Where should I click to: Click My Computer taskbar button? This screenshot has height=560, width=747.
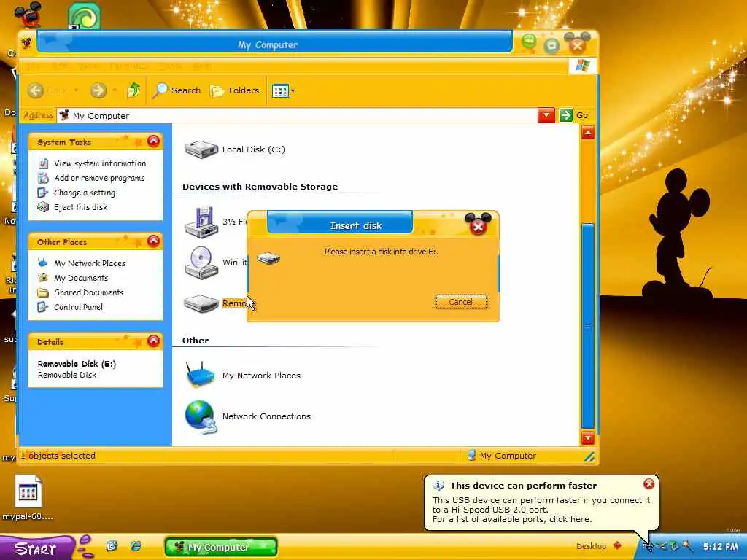pos(221,547)
